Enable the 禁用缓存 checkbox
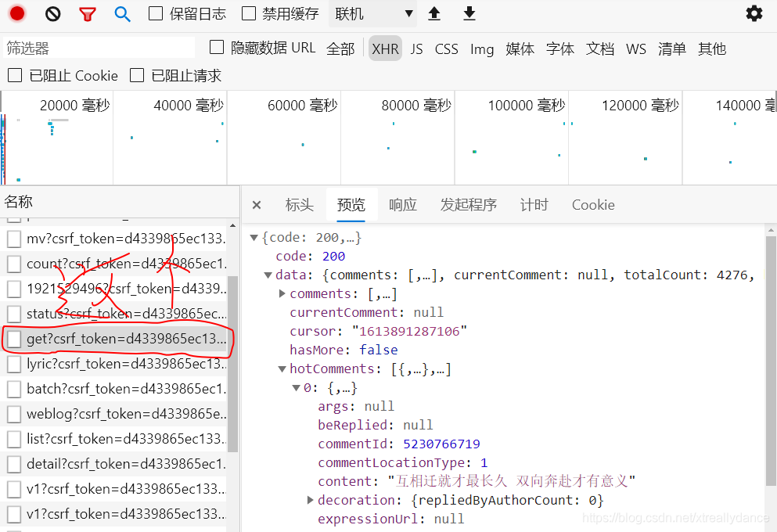The height and width of the screenshot is (532, 777). 249,13
